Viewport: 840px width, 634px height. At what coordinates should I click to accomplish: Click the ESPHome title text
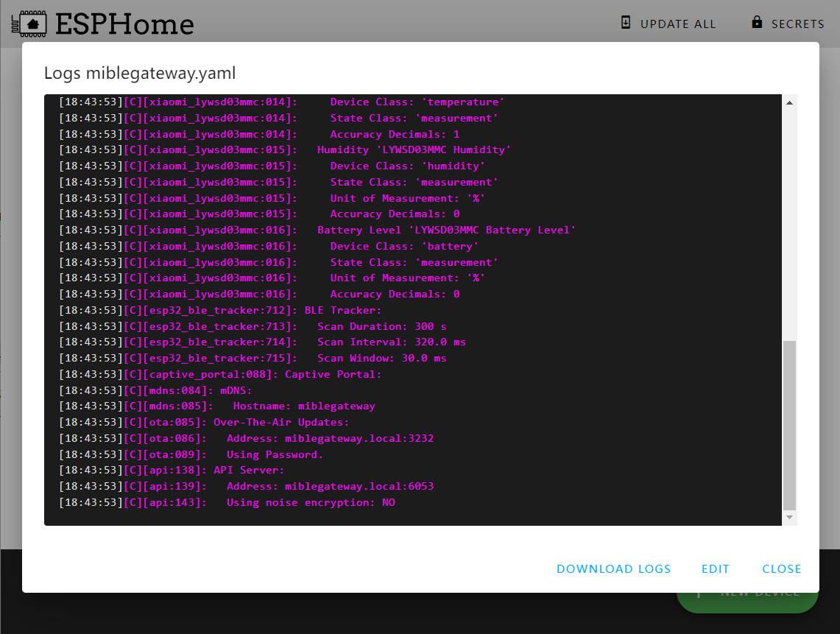click(x=125, y=24)
